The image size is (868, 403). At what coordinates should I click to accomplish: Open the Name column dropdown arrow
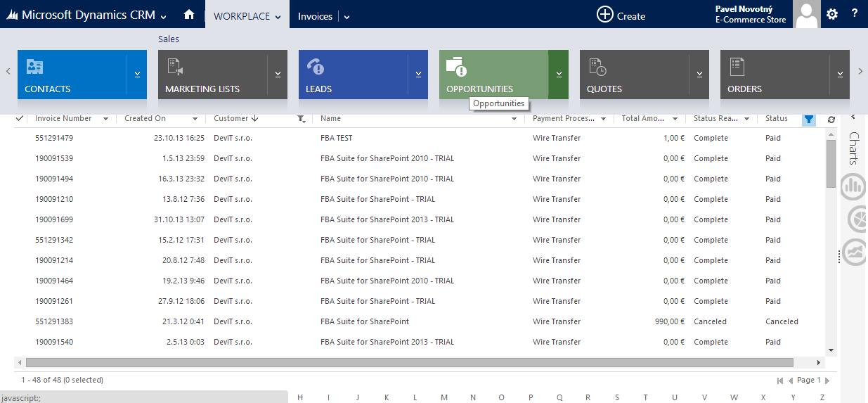point(514,119)
